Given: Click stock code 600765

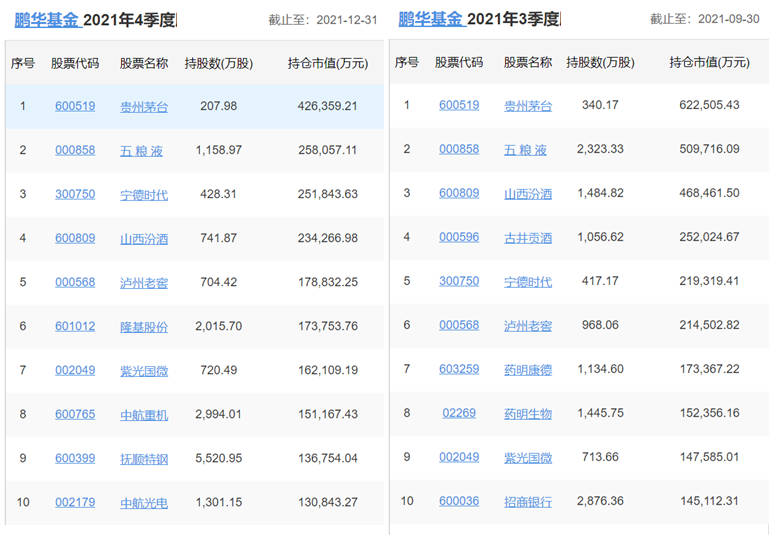Looking at the screenshot, I should click(75, 414).
